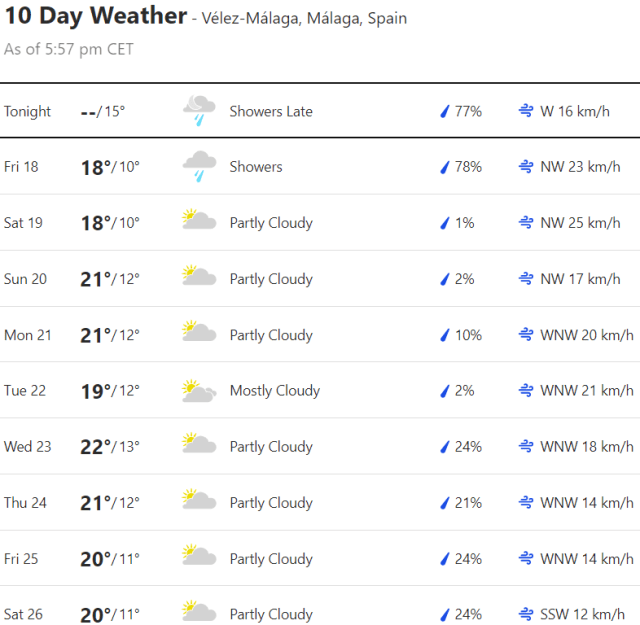640x625 pixels.
Task: Click the Fri 18 showers cloud icon
Action: pyautogui.click(x=199, y=167)
